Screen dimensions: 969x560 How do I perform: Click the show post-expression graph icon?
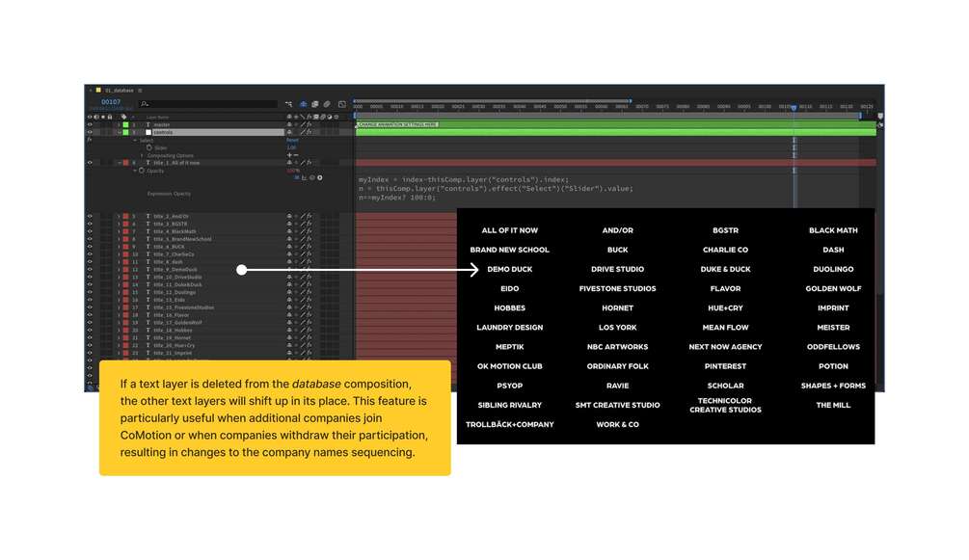tap(305, 178)
